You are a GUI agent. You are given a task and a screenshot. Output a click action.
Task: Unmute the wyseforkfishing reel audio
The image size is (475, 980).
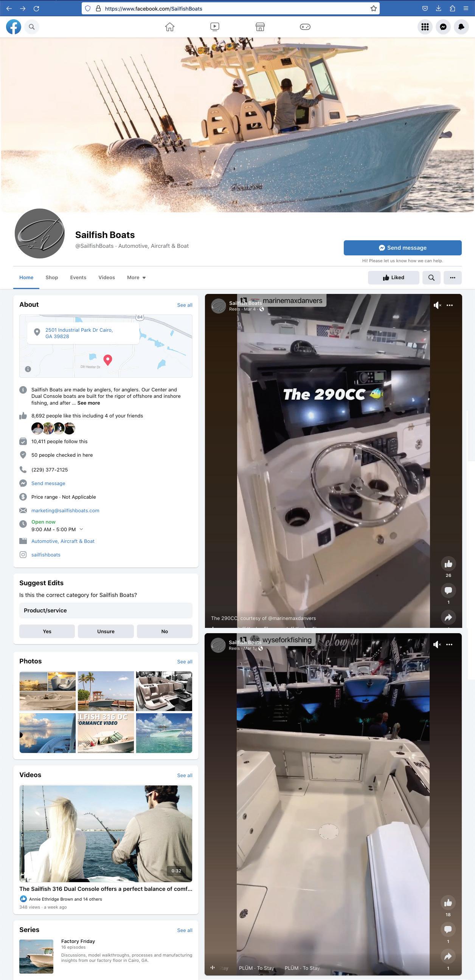[x=437, y=645]
